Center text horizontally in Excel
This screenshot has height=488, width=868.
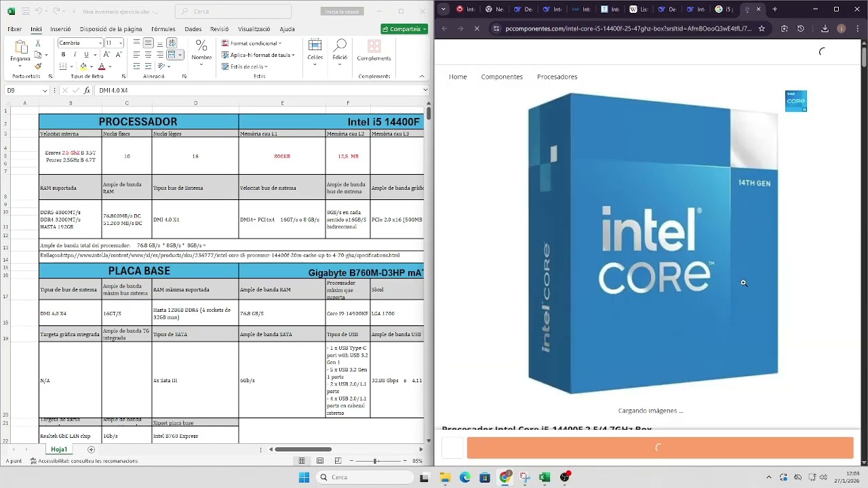[148, 54]
